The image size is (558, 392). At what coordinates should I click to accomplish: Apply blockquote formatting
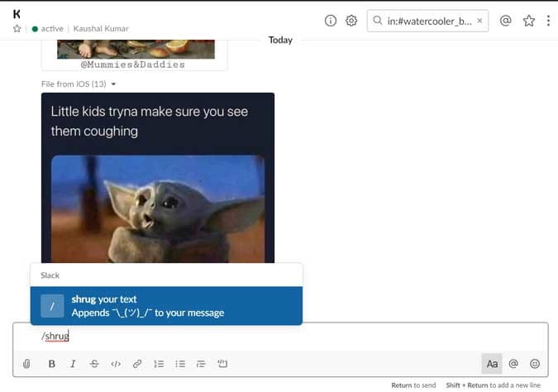(201, 364)
